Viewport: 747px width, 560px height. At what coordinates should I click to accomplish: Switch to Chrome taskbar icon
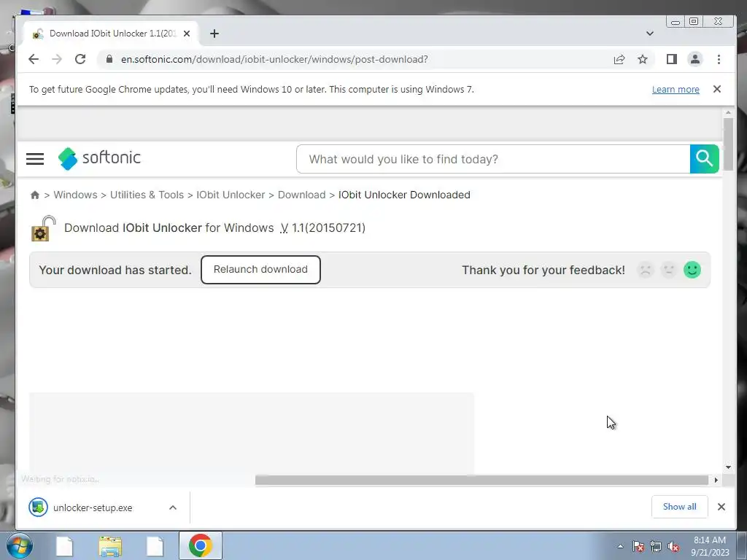tap(200, 545)
